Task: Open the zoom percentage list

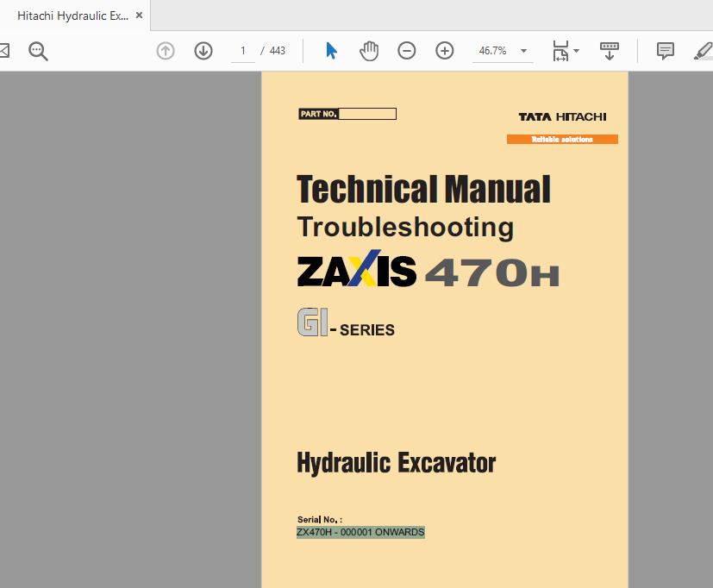Action: [523, 50]
